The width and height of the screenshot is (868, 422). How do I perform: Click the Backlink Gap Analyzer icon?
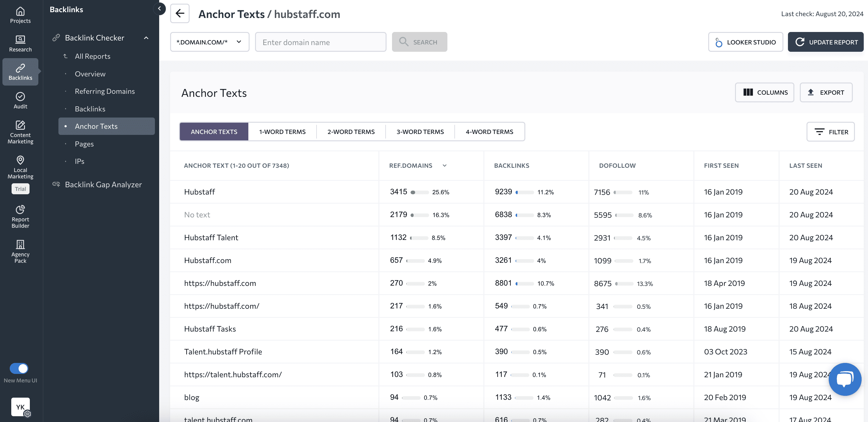tap(56, 185)
